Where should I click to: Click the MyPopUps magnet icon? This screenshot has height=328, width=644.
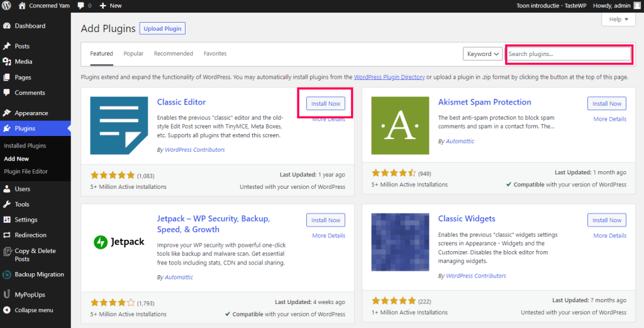point(6,294)
